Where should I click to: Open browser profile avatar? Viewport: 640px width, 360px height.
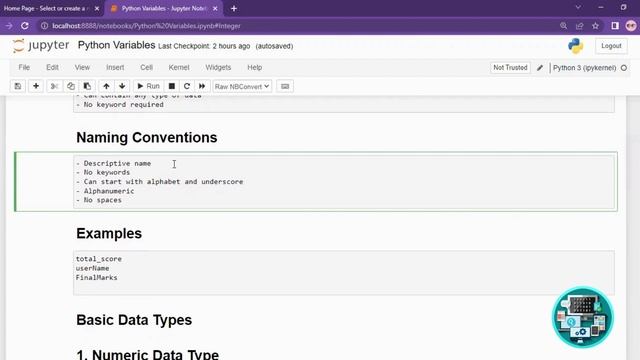[x=631, y=26]
